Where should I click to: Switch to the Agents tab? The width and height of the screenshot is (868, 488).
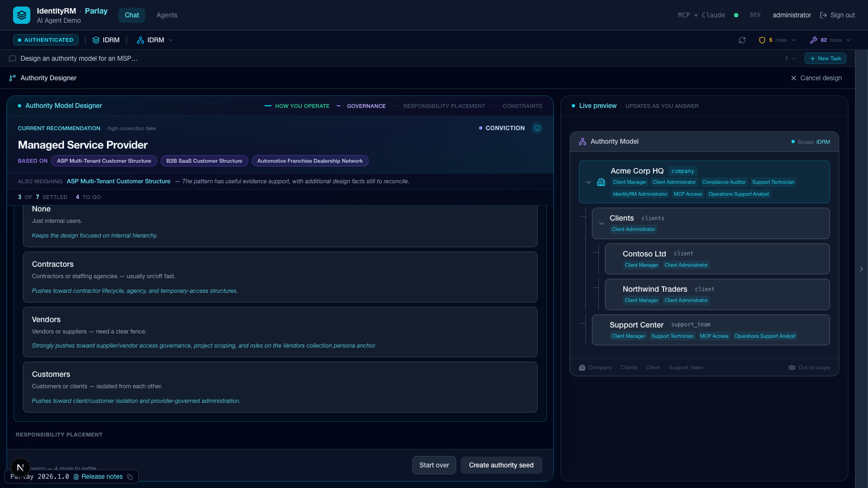167,15
